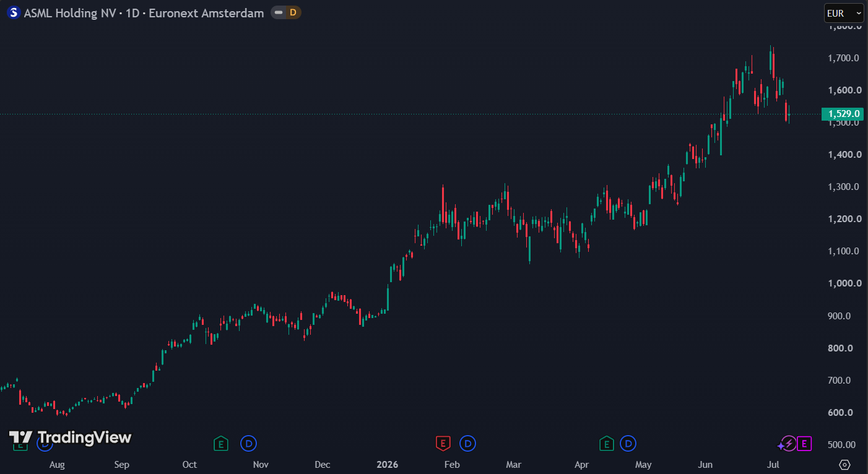Click the 500.00 price axis label
868x474 pixels.
tap(843, 445)
